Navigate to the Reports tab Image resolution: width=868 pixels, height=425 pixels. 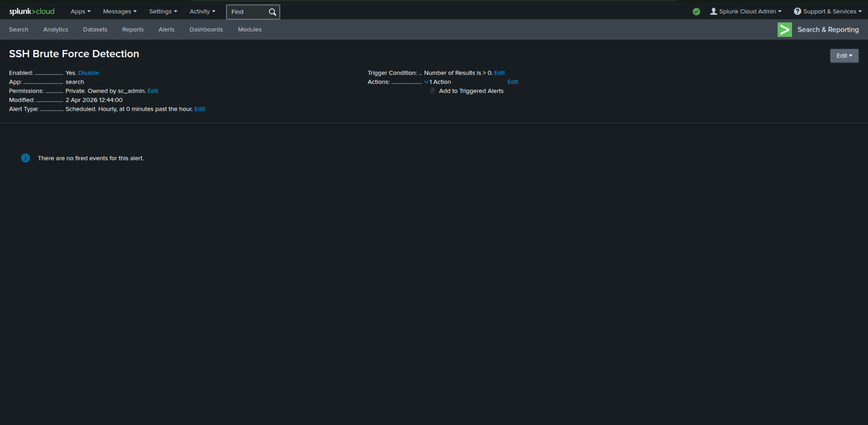(x=133, y=29)
